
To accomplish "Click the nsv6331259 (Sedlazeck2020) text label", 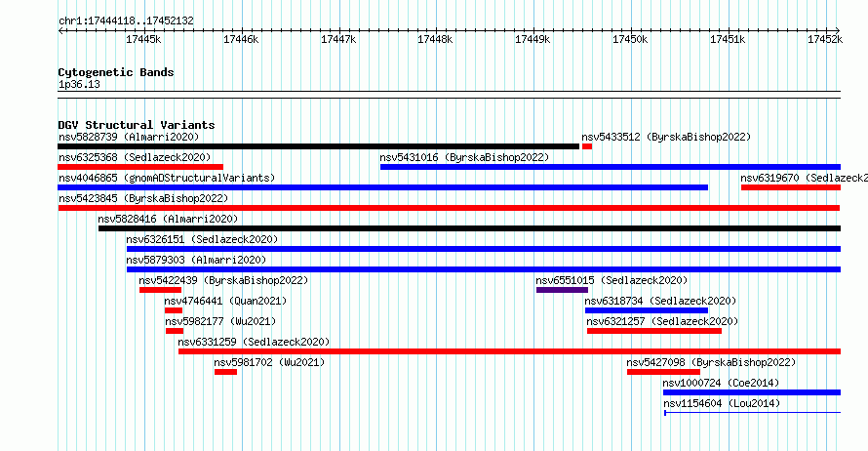I will [x=254, y=342].
